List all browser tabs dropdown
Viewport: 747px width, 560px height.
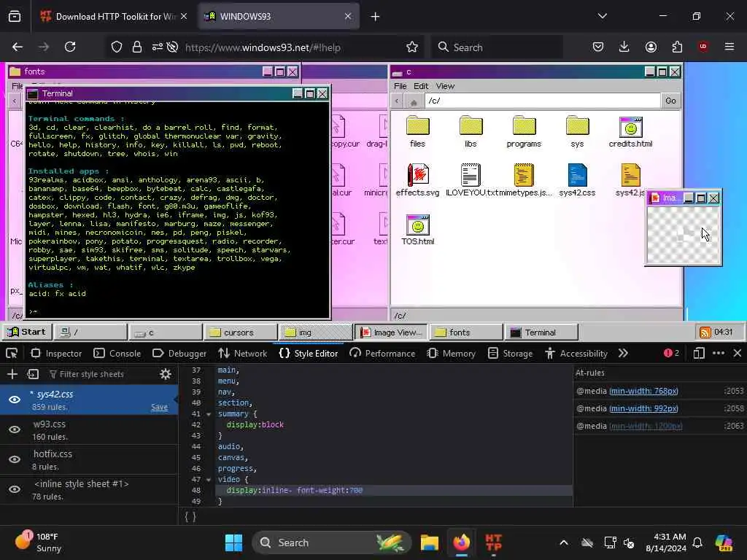pos(602,16)
